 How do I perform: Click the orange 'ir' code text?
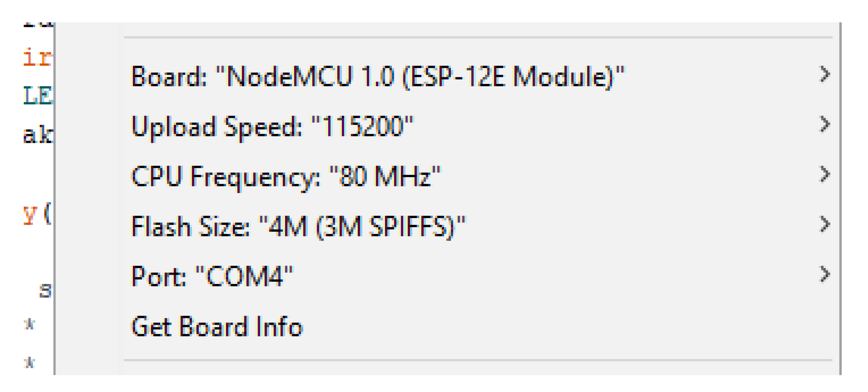37,58
